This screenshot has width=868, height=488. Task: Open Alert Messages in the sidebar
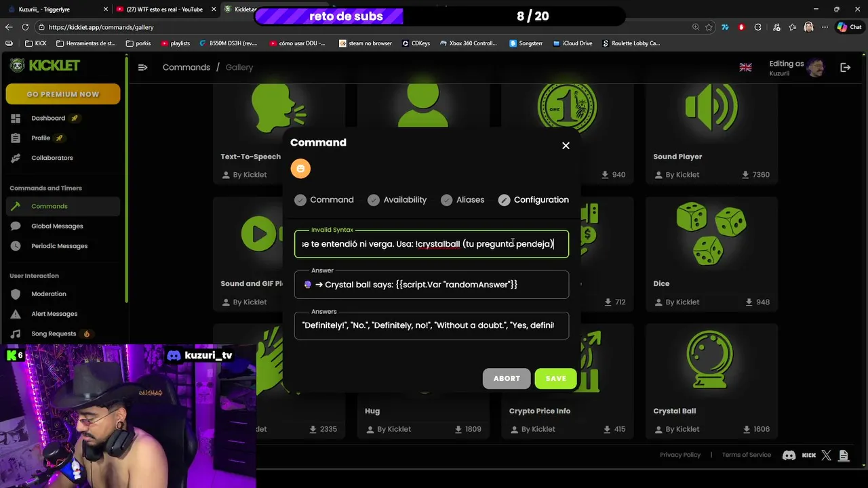coord(54,314)
